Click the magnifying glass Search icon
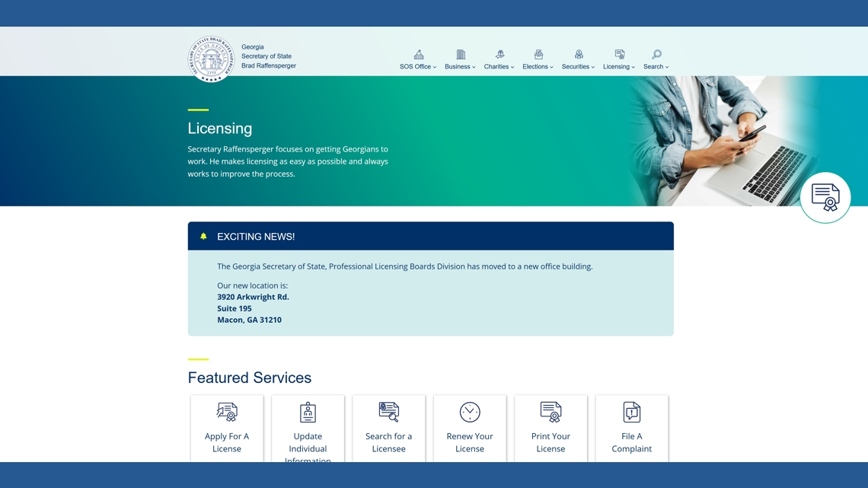The width and height of the screenshot is (868, 488). (656, 54)
